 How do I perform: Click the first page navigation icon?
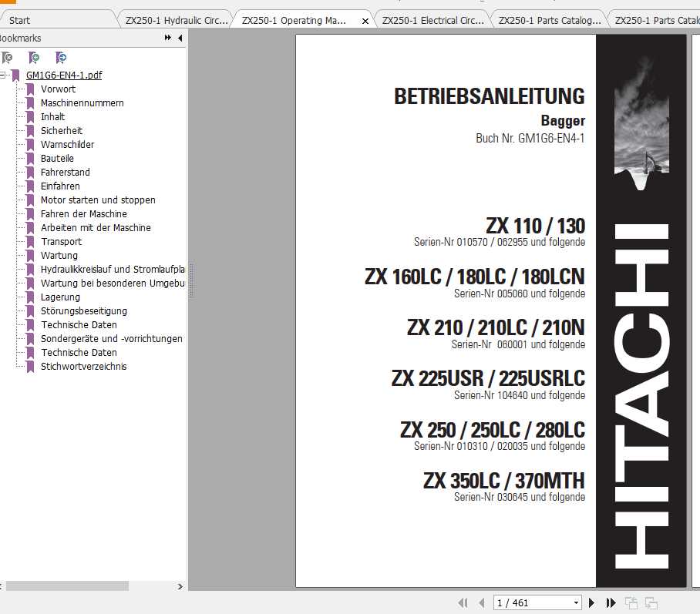point(463,602)
